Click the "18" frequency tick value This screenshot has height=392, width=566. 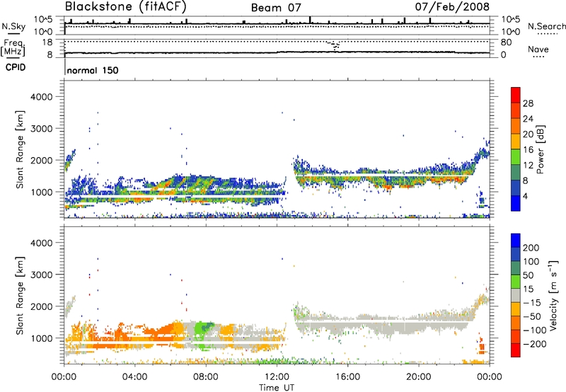click(47, 42)
